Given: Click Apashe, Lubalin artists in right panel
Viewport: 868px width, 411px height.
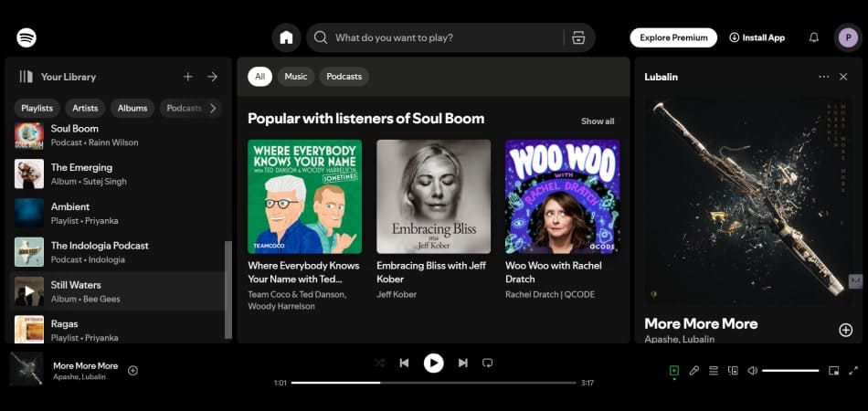Looking at the screenshot, I should pos(679,339).
